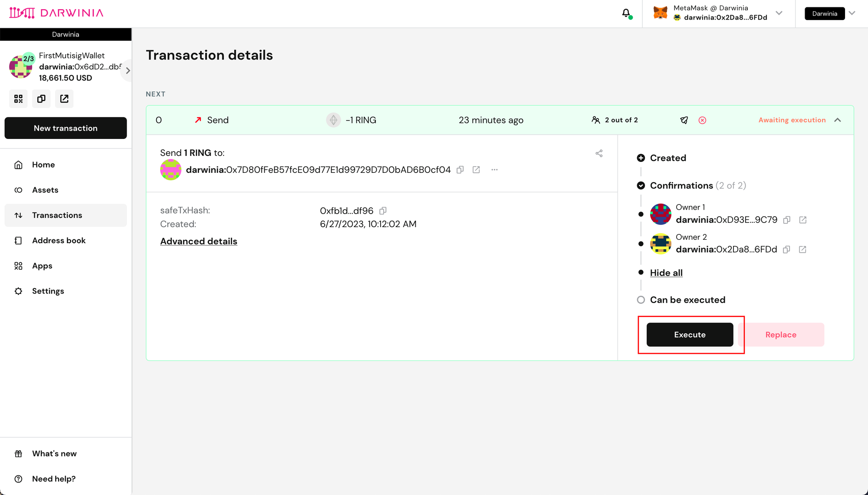Copy the recipient address
Image resolution: width=868 pixels, height=495 pixels.
click(x=460, y=170)
